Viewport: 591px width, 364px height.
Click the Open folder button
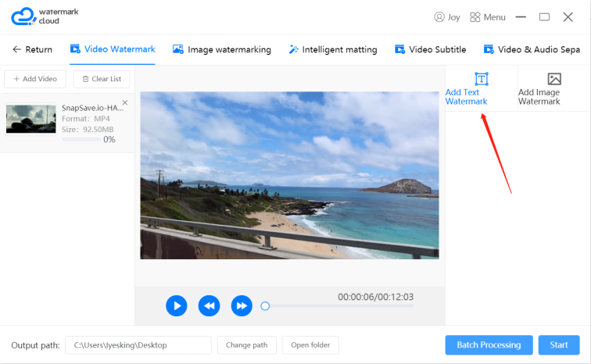pyautogui.click(x=310, y=345)
